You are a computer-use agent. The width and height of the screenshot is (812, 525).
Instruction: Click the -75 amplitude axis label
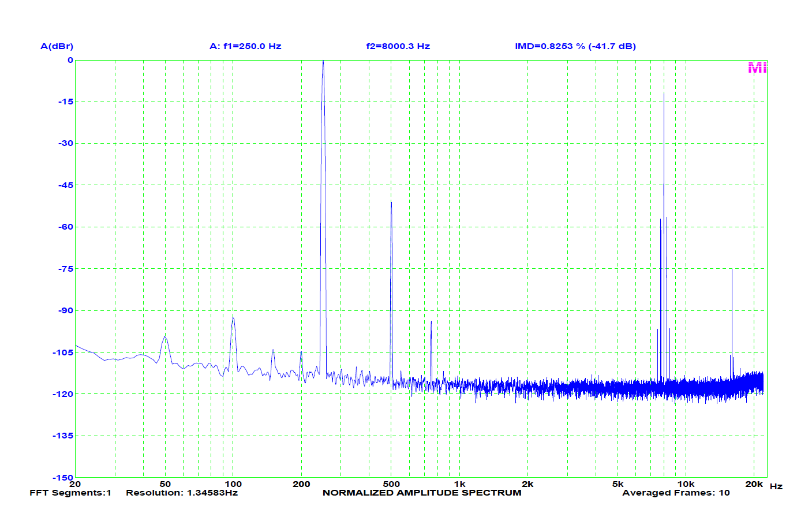(x=66, y=269)
